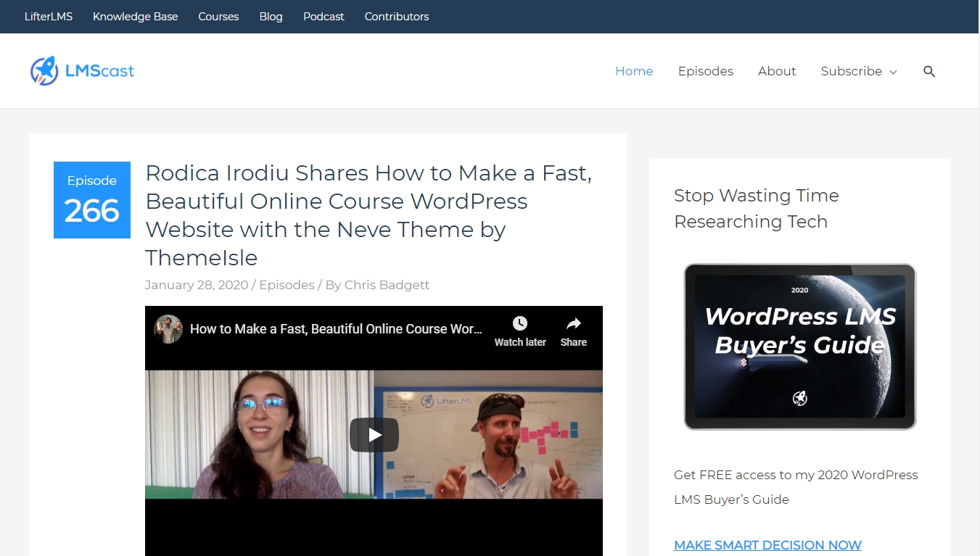Click the LMScast rocket logo
Viewport: 980px width, 556px height.
coord(82,71)
